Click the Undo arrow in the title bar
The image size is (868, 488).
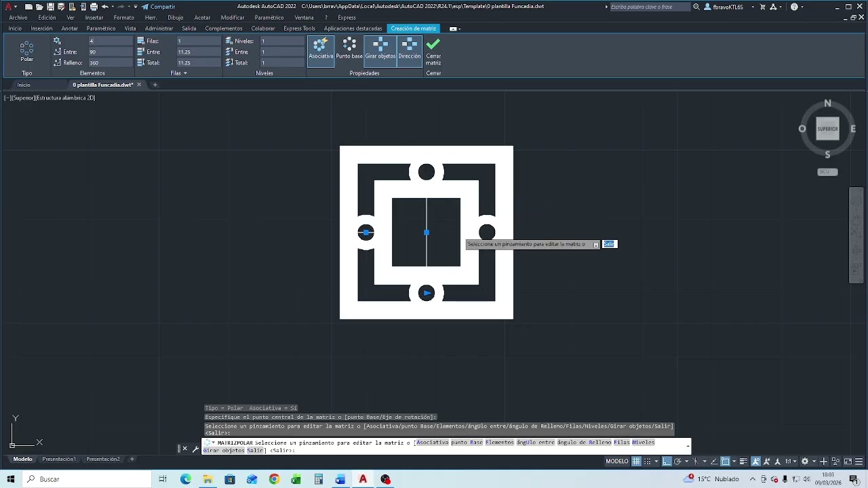tap(104, 7)
